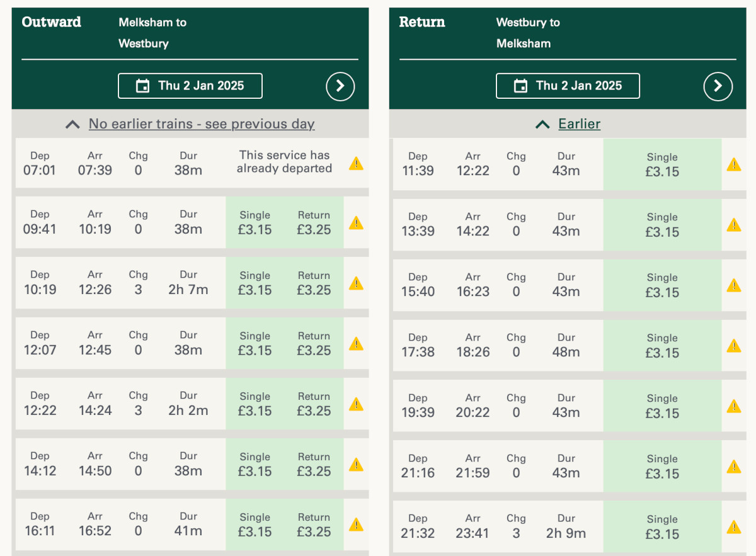The width and height of the screenshot is (756, 556).
Task: Click warning icon on 16:11 outward train
Action: 356,525
